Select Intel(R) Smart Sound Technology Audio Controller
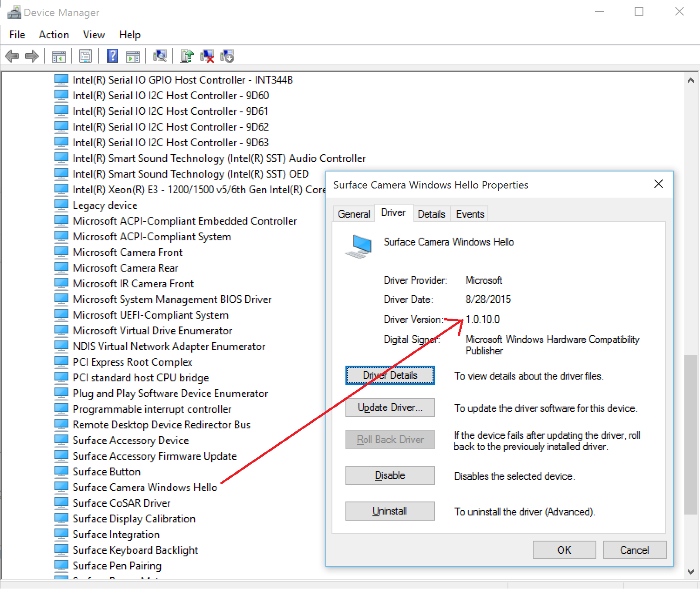Image resolution: width=700 pixels, height=589 pixels. click(219, 158)
